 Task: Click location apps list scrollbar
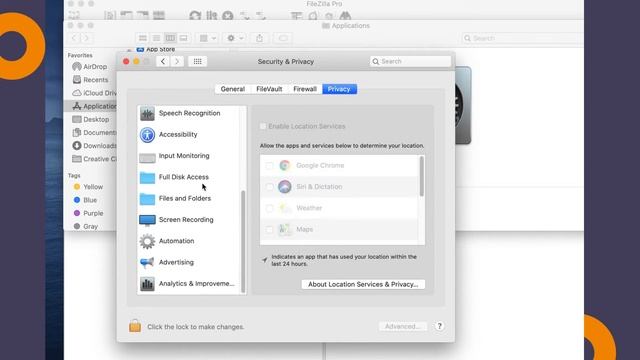[422, 176]
